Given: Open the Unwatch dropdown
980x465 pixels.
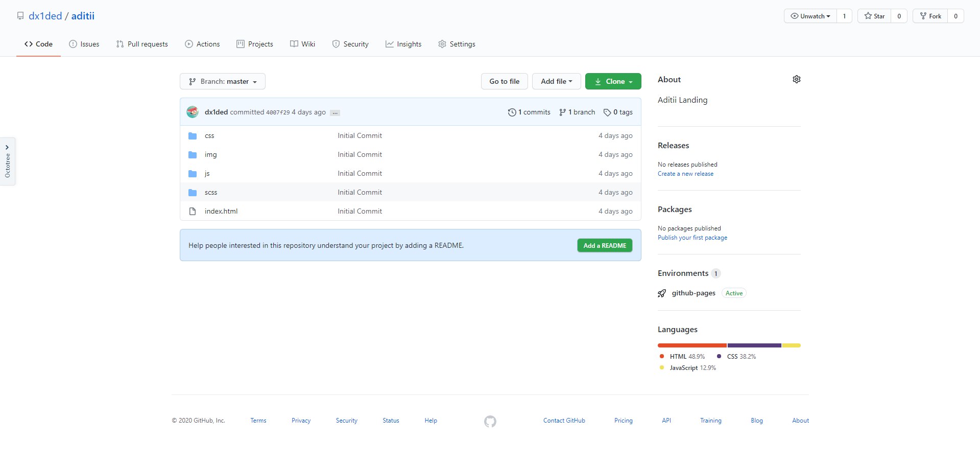Looking at the screenshot, I should [810, 16].
